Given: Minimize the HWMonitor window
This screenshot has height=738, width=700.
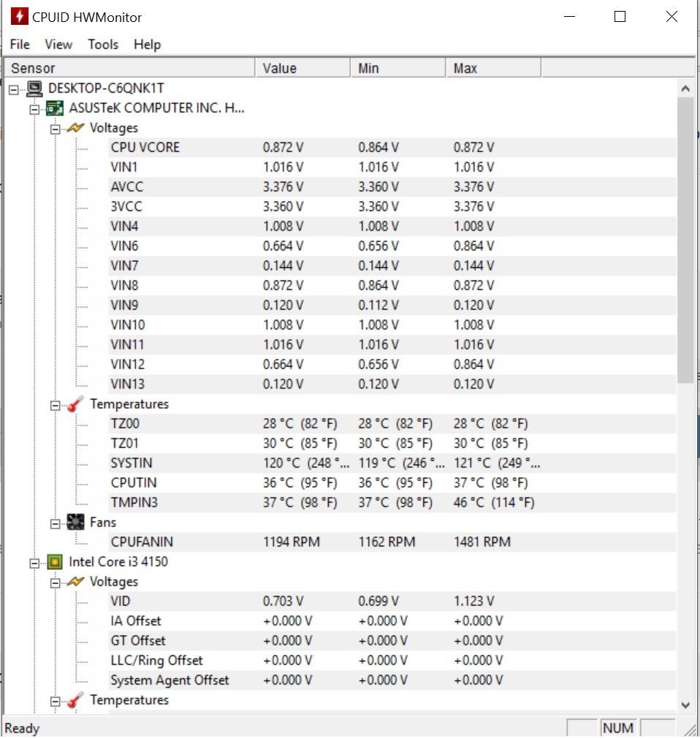Looking at the screenshot, I should click(570, 17).
